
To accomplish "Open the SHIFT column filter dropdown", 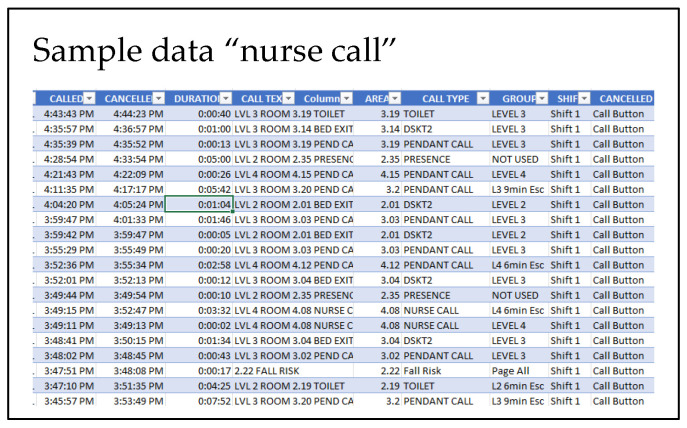I will click(x=584, y=99).
